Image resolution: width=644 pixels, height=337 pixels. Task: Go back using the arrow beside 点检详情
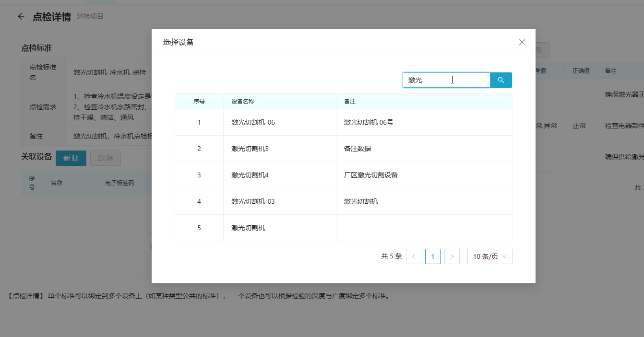coord(21,16)
